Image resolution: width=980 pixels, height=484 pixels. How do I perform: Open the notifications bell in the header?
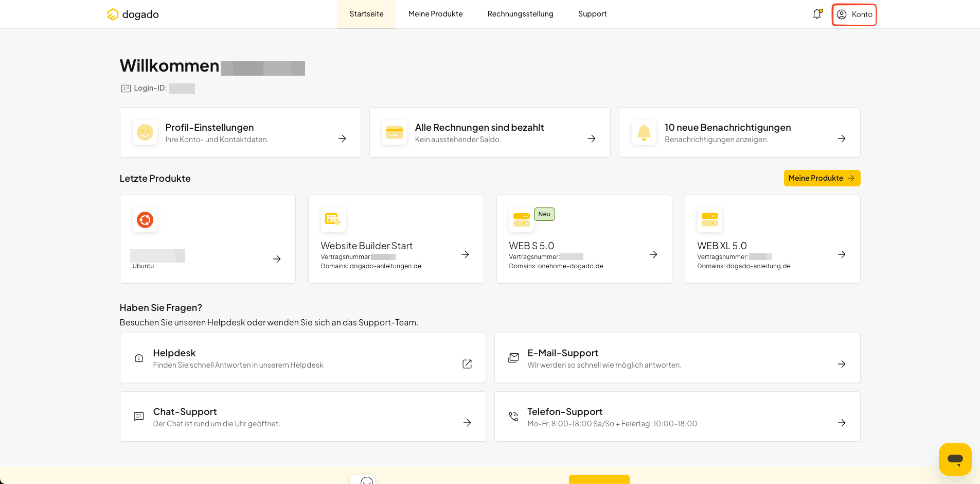pos(817,14)
